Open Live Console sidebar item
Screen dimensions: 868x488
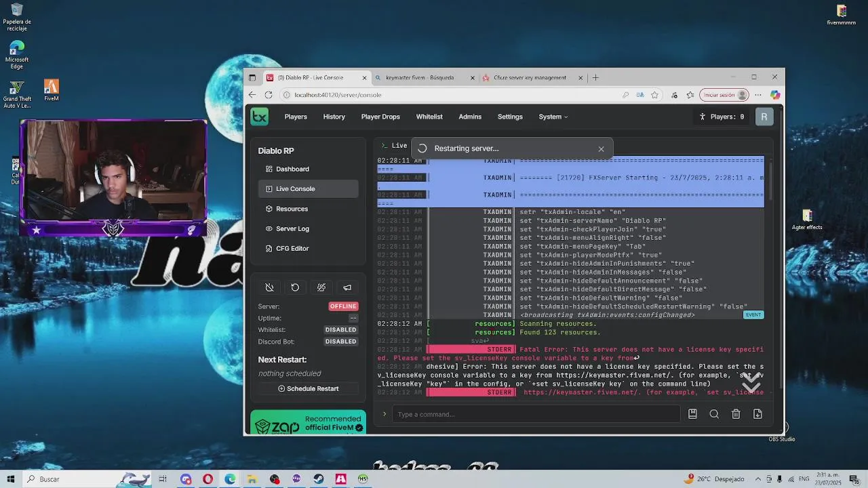[308, 188]
